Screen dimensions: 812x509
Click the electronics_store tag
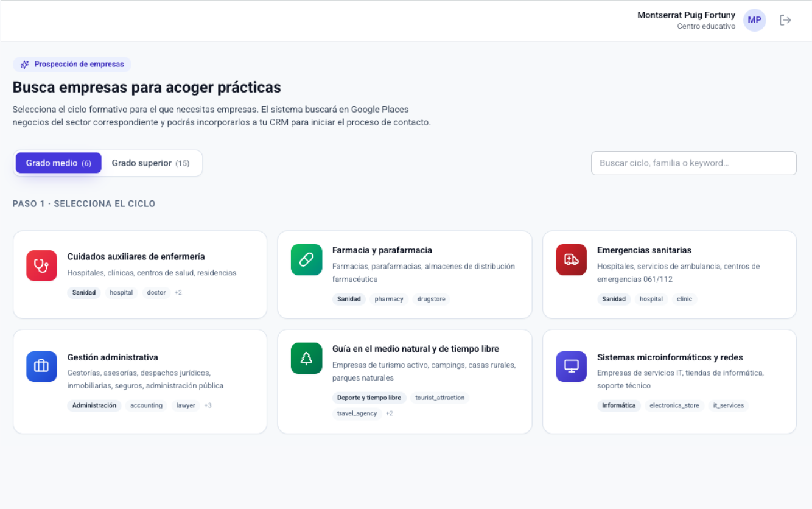tap(674, 405)
